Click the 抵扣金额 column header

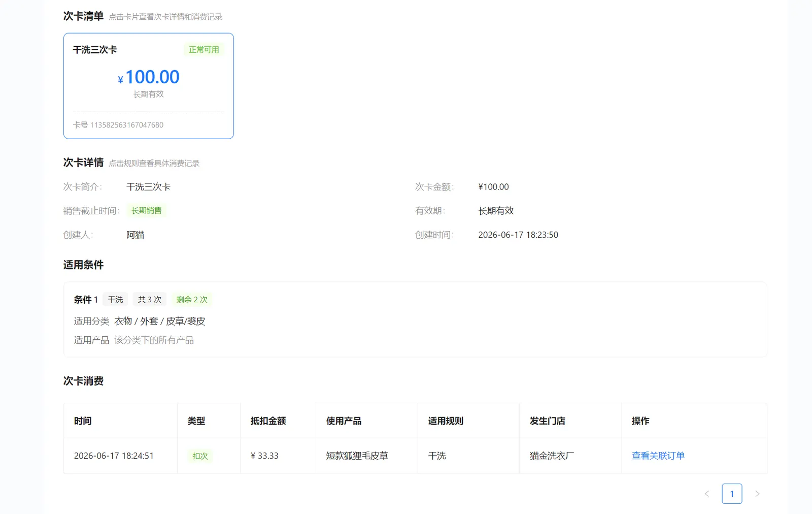coord(278,421)
